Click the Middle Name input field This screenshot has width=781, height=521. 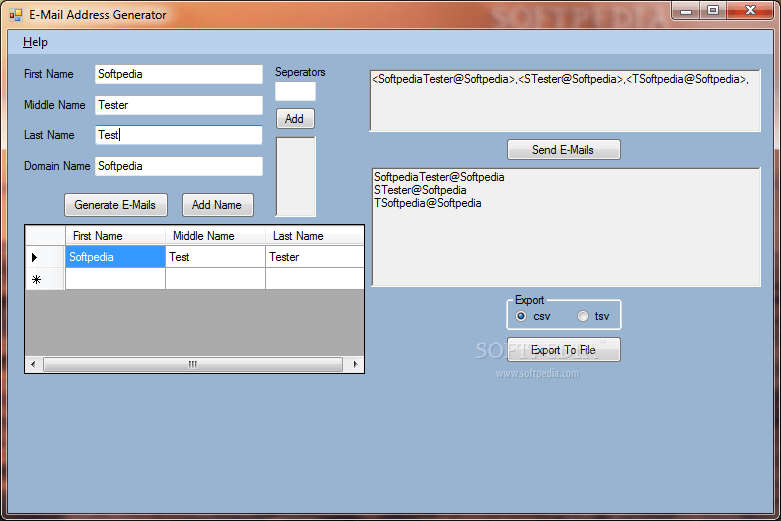pyautogui.click(x=179, y=105)
